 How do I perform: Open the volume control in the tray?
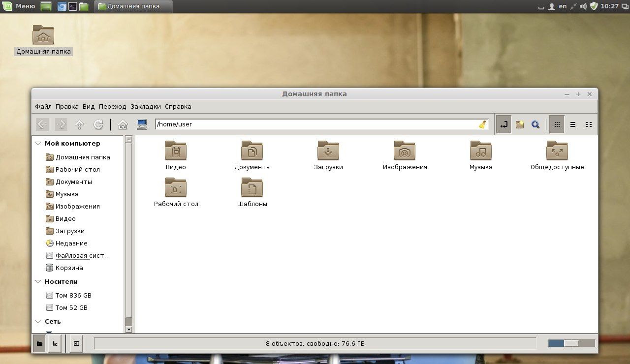point(583,6)
